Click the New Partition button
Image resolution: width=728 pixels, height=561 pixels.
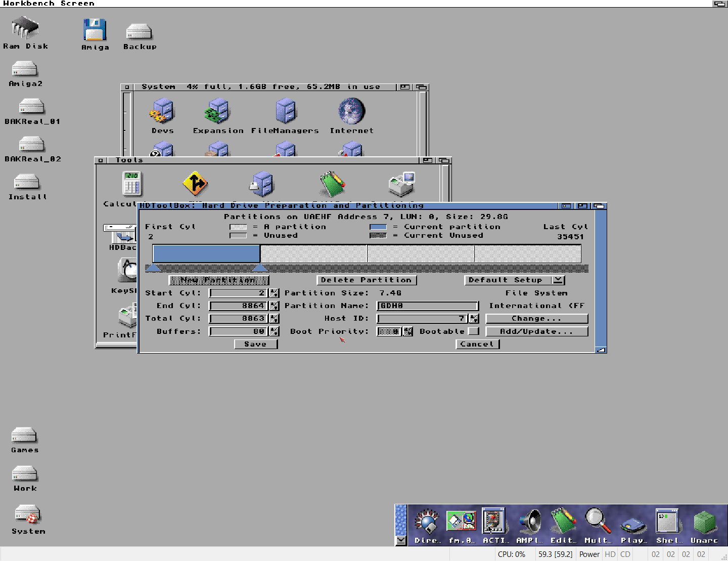point(218,280)
